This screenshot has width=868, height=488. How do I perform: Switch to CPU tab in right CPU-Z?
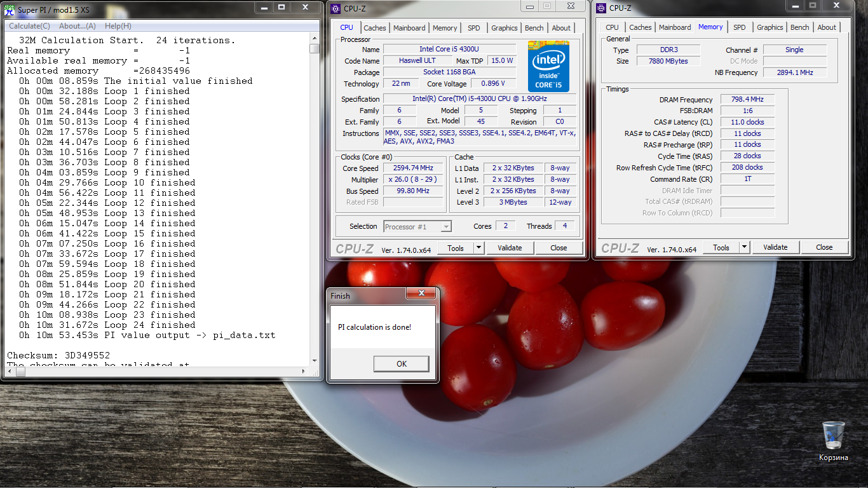613,27
